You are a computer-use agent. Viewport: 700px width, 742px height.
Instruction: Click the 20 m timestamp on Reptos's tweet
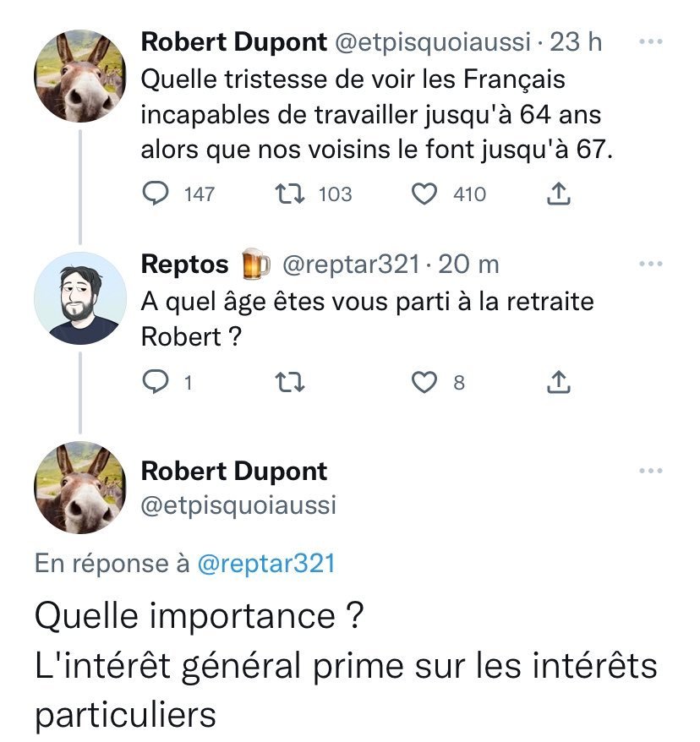pyautogui.click(x=469, y=265)
